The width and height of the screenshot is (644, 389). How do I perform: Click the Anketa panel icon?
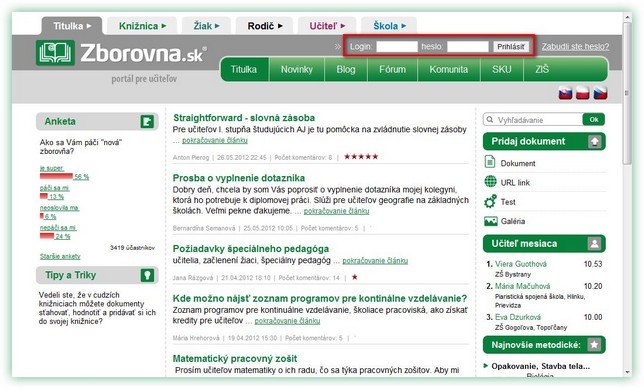147,122
